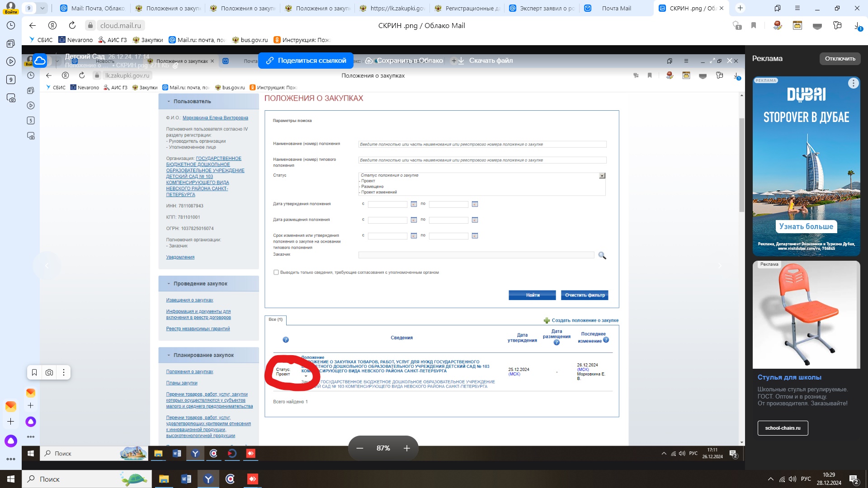
Task: Click the Mail.ru cloud logo icon
Action: point(40,61)
